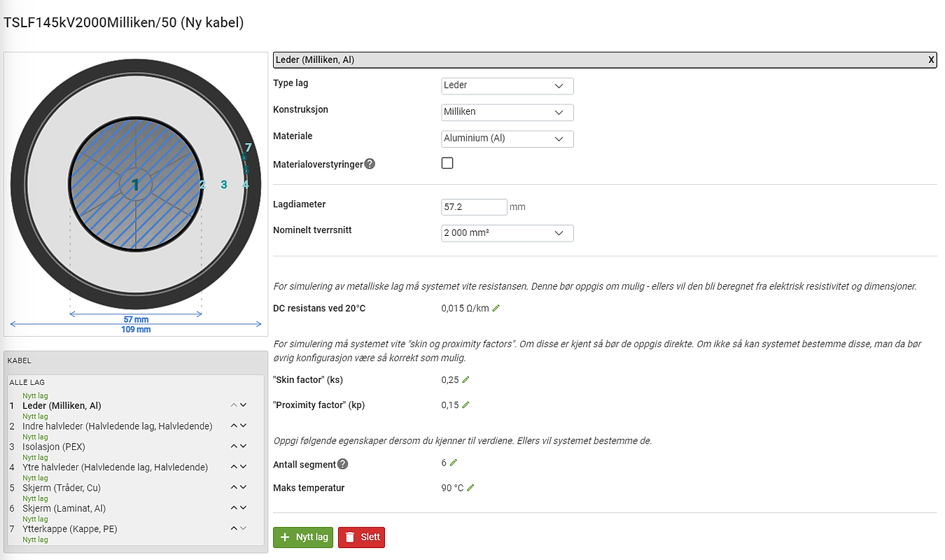Click Nytt lag link above Ytterkappe
This screenshot has height=560, width=945.
[x=35, y=519]
